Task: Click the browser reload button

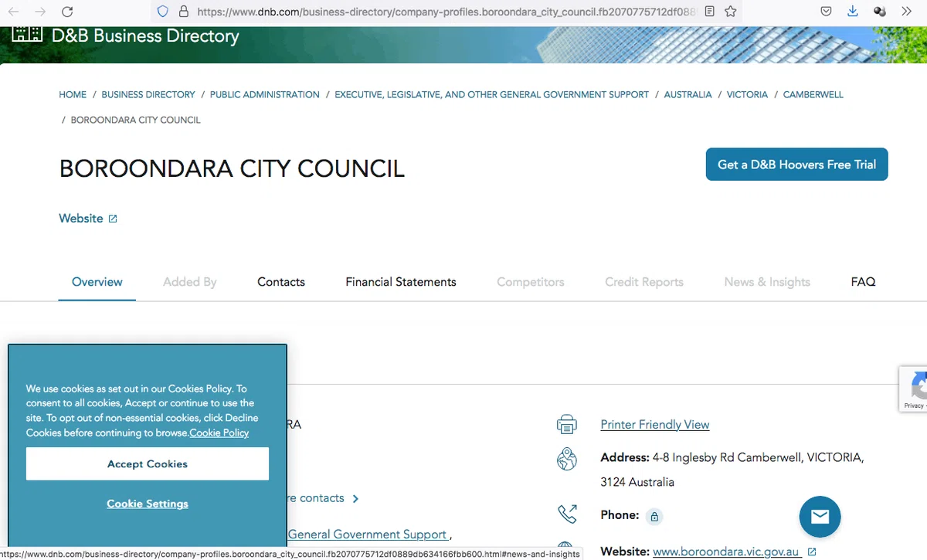Action: pyautogui.click(x=67, y=12)
